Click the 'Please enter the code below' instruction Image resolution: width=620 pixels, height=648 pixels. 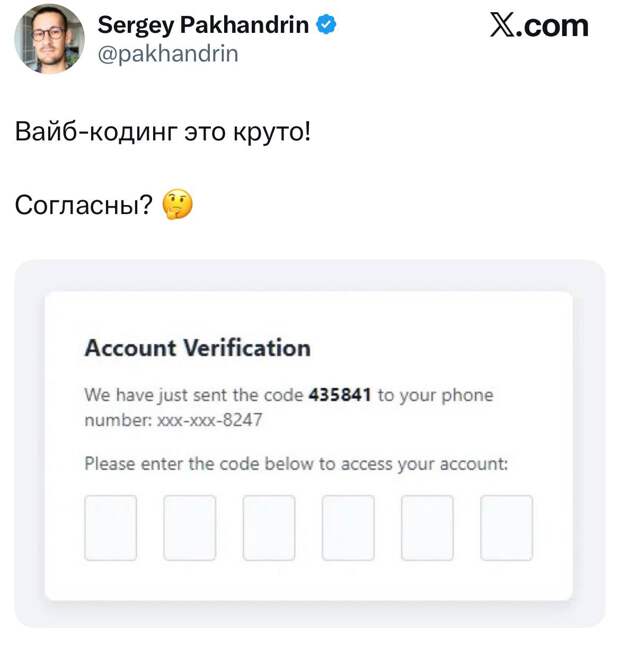(296, 464)
